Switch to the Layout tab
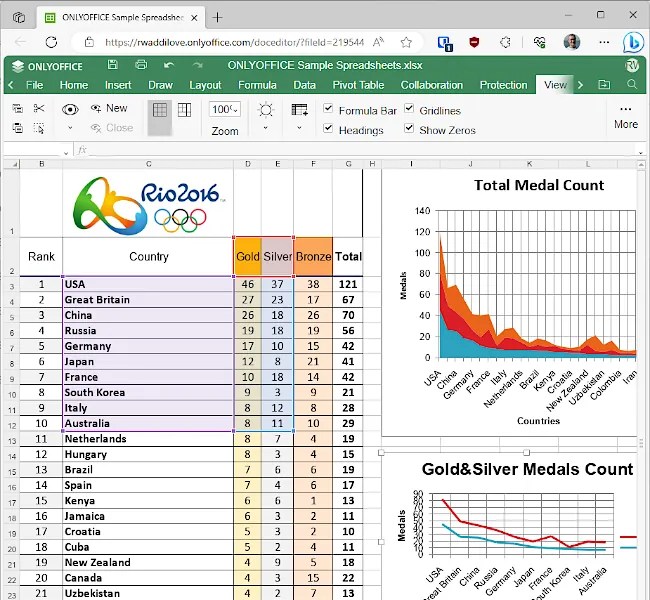 (205, 85)
